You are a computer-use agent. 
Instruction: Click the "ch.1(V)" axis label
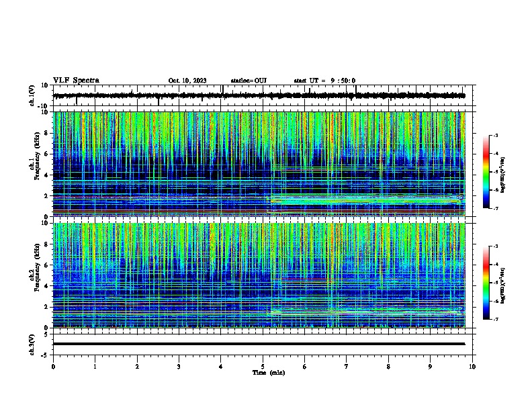pyautogui.click(x=32, y=95)
